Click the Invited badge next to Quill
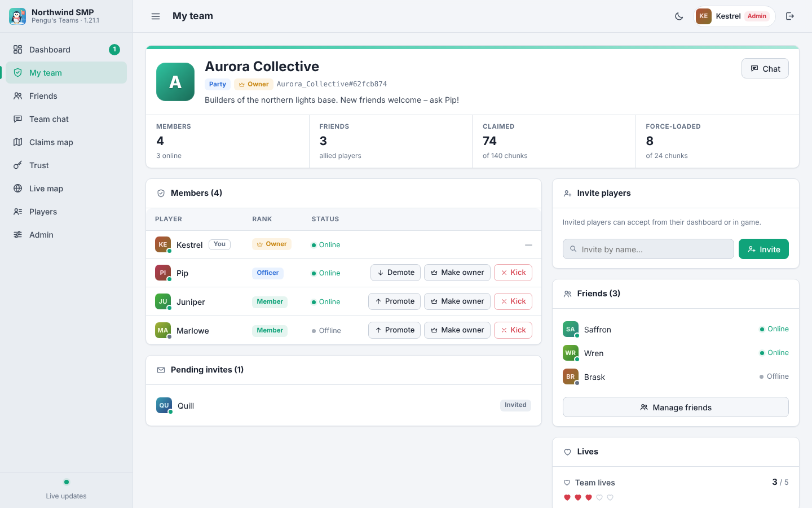 (515, 405)
